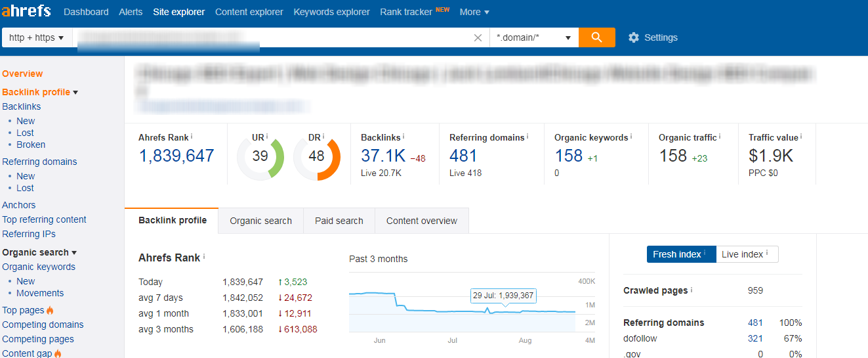Click the Settings gear icon
Screen dimensions: 868x358
coord(633,37)
